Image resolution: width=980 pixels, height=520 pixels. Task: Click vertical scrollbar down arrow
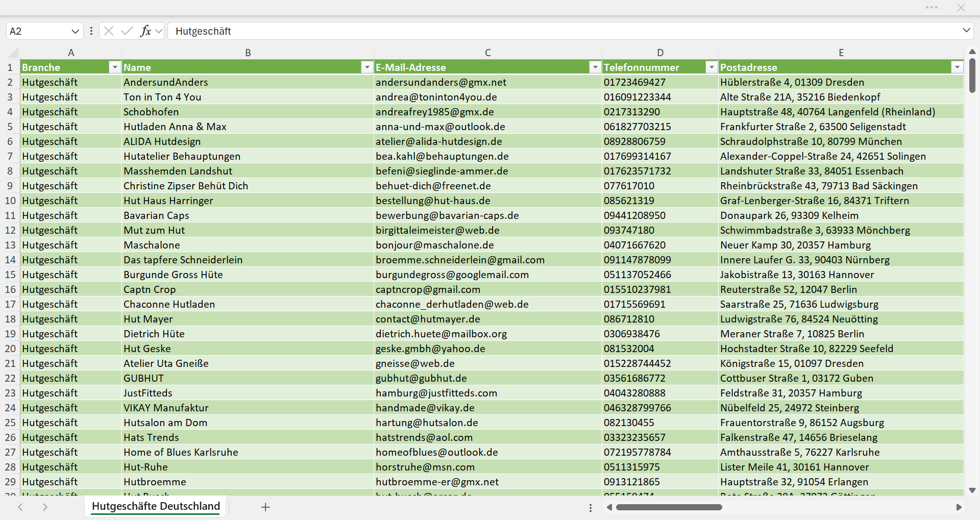(x=972, y=490)
